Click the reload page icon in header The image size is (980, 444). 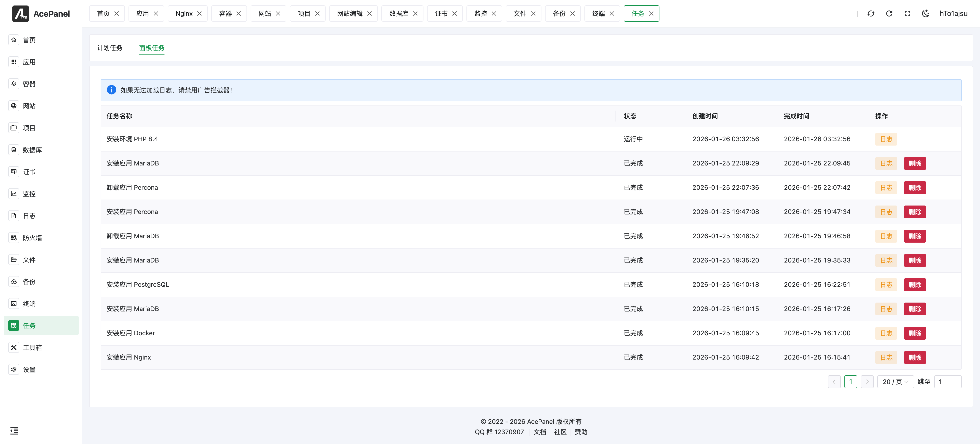pyautogui.click(x=889, y=14)
